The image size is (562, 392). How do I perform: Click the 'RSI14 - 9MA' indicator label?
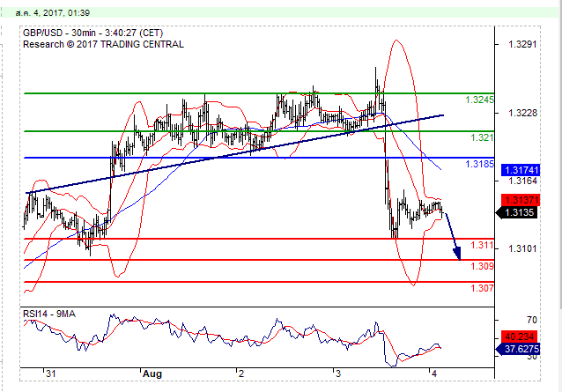click(49, 314)
